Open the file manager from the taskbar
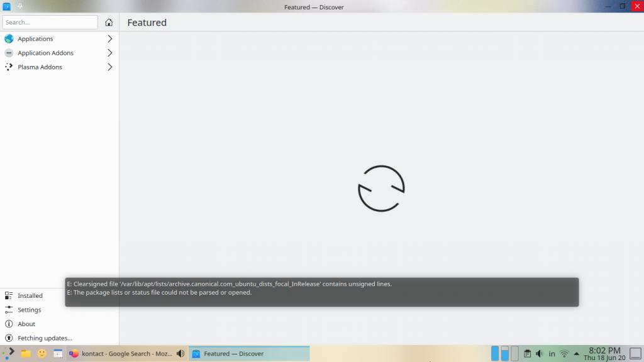This screenshot has height=362, width=644. 26,353
